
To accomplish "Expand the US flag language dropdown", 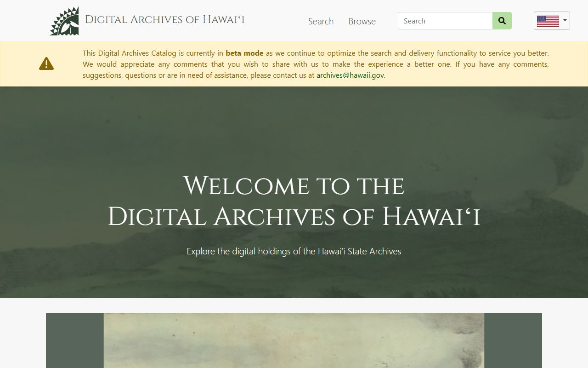I will pyautogui.click(x=552, y=21).
